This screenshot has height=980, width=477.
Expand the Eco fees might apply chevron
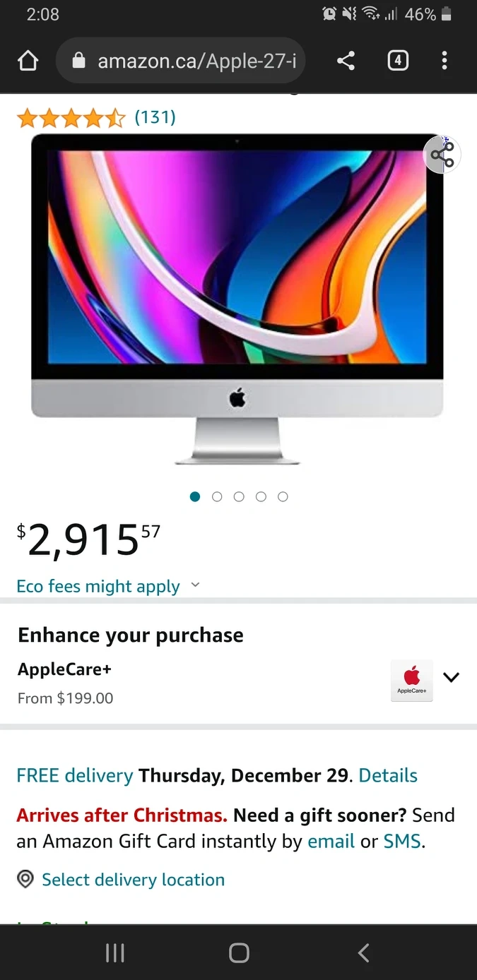[196, 585]
